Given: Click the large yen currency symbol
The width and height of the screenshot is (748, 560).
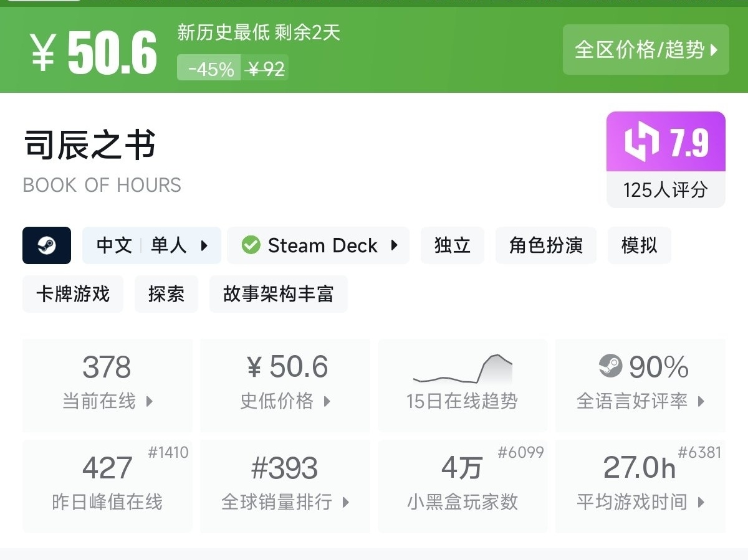Looking at the screenshot, I should tap(43, 53).
